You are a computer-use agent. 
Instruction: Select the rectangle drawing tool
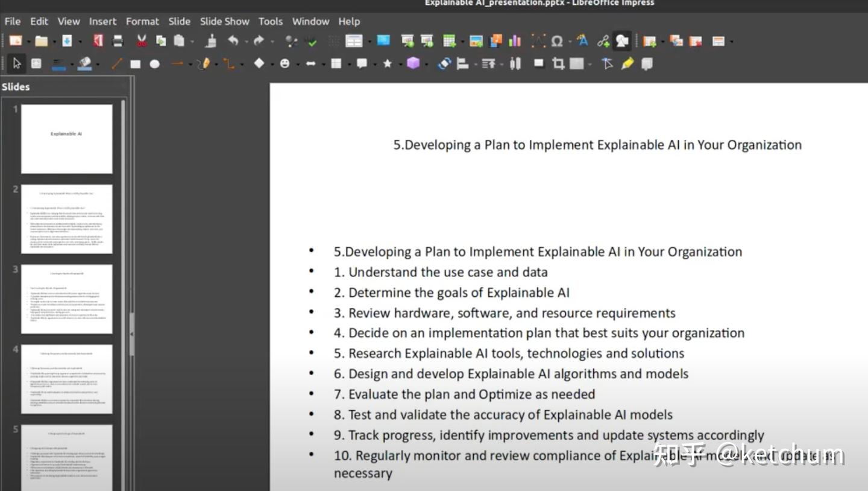tap(136, 63)
